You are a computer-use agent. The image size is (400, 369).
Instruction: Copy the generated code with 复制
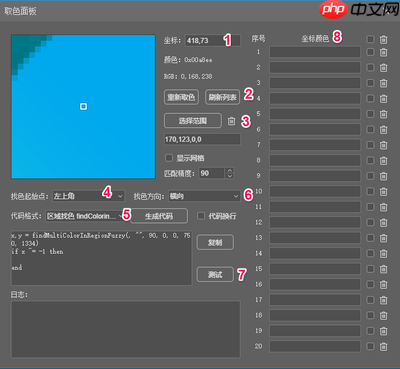215,242
